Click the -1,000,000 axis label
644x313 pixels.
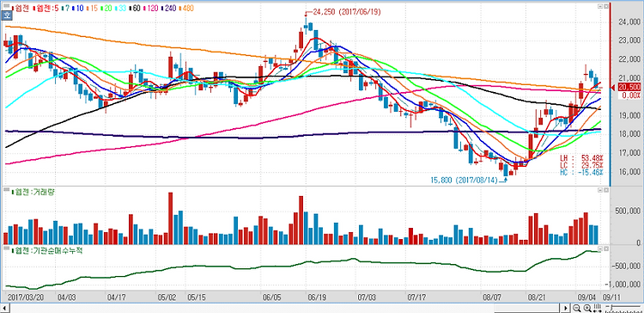click(x=623, y=285)
